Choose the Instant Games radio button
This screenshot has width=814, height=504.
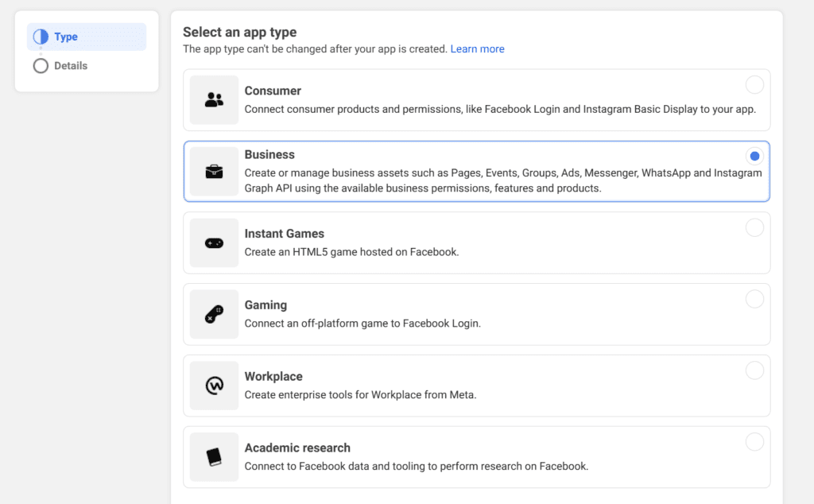click(x=754, y=227)
